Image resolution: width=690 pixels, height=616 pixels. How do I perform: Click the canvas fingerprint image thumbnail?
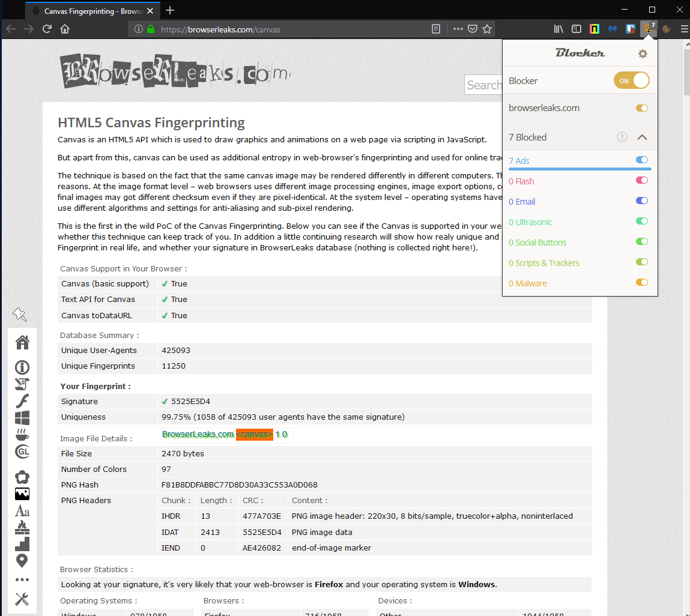coord(226,435)
